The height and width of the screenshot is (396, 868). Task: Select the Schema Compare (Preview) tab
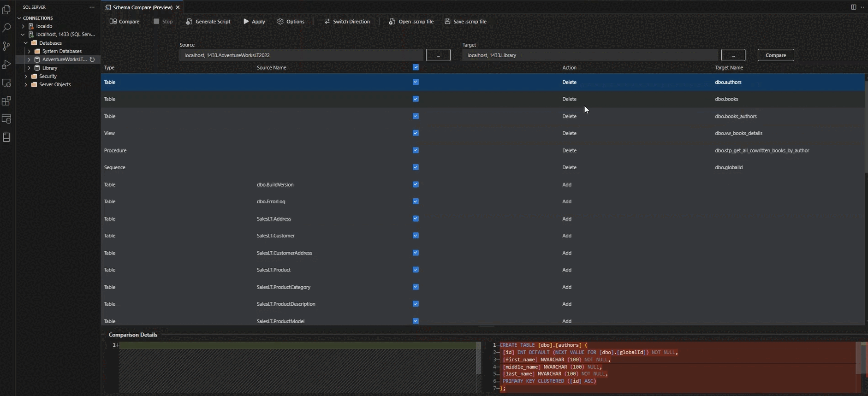(142, 7)
